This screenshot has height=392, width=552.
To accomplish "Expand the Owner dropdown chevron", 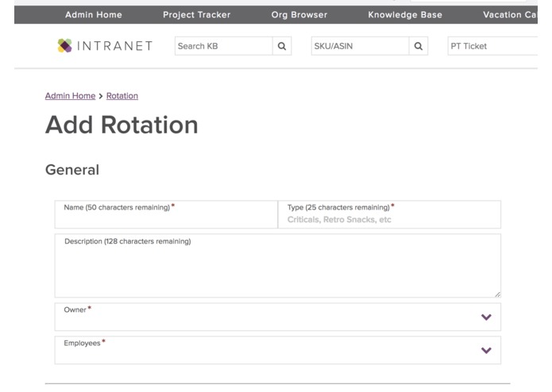I will click(x=486, y=317).
